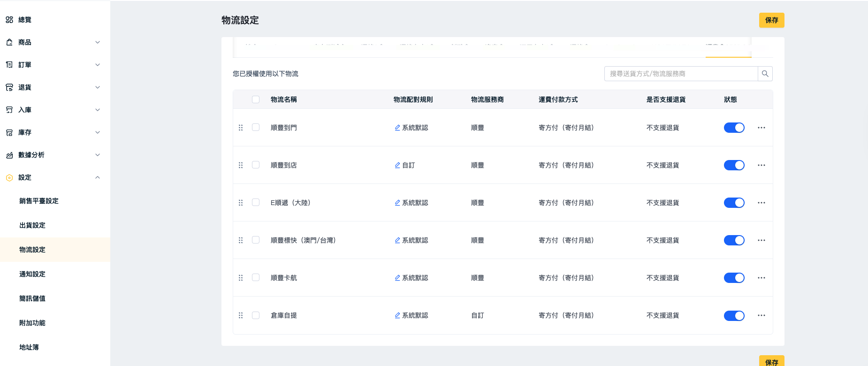Image resolution: width=868 pixels, height=366 pixels.
Task: Click the 商品 products icon
Action: click(x=9, y=42)
